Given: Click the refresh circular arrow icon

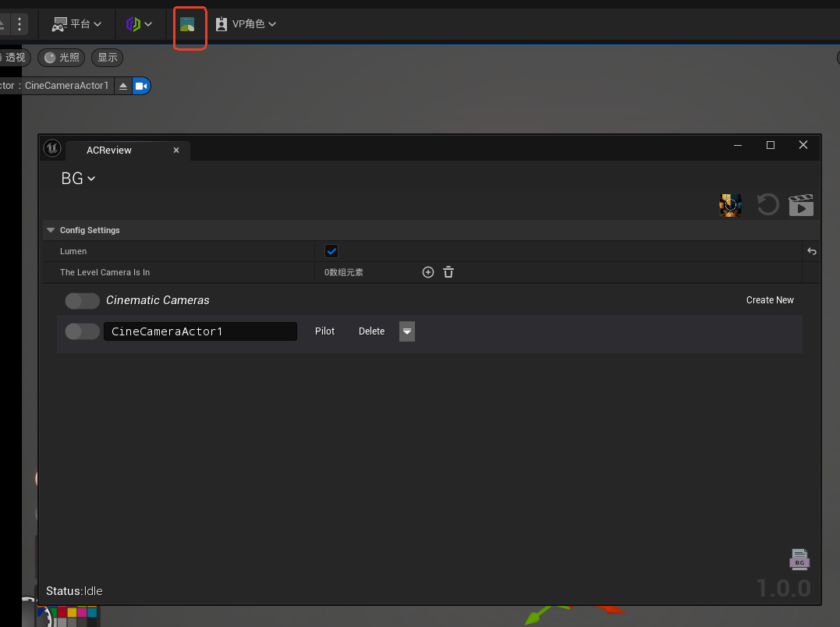Looking at the screenshot, I should [767, 204].
